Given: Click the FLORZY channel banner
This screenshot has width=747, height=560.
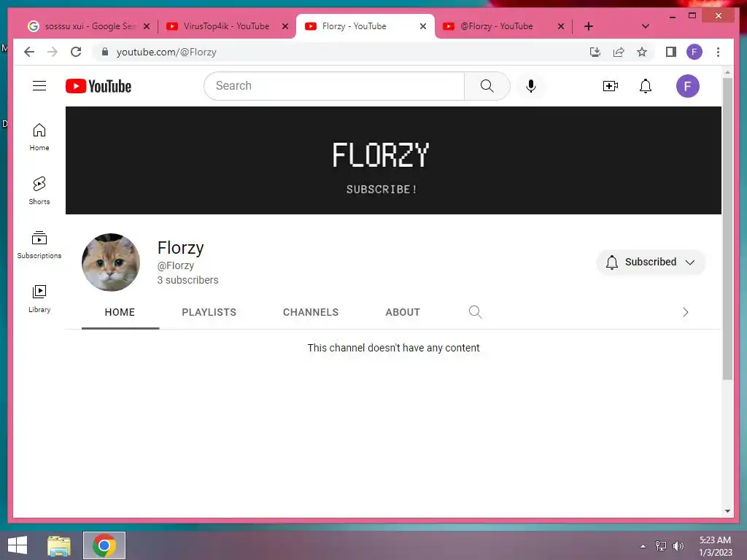Looking at the screenshot, I should [x=393, y=160].
